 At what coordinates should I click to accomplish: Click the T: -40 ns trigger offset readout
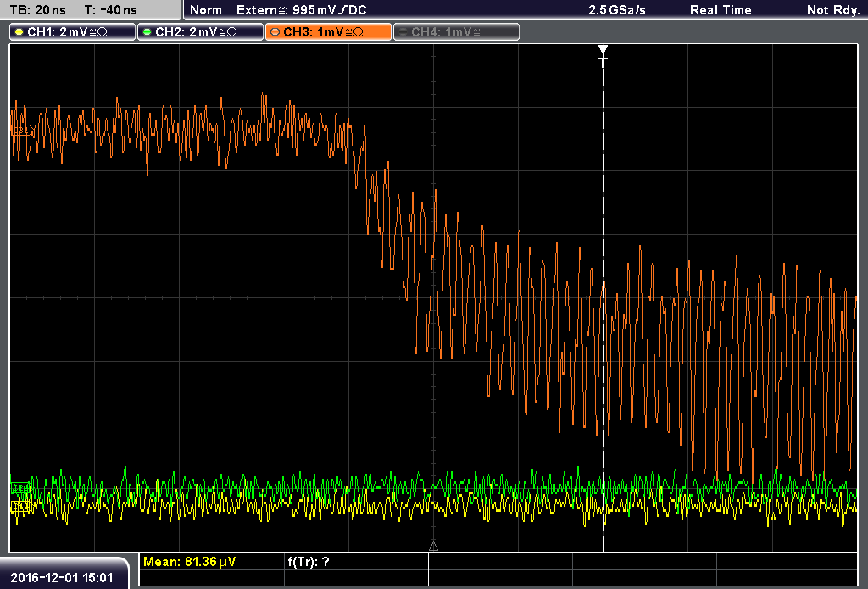pyautogui.click(x=111, y=10)
